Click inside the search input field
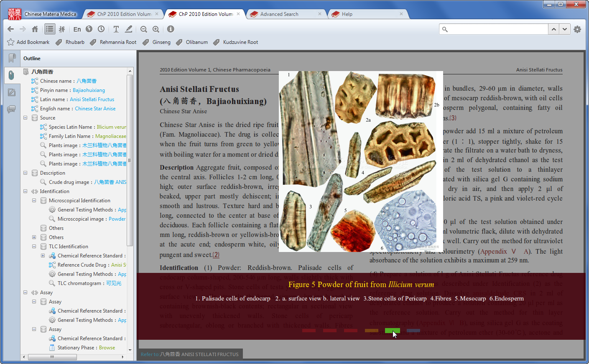The image size is (589, 364). [x=494, y=29]
